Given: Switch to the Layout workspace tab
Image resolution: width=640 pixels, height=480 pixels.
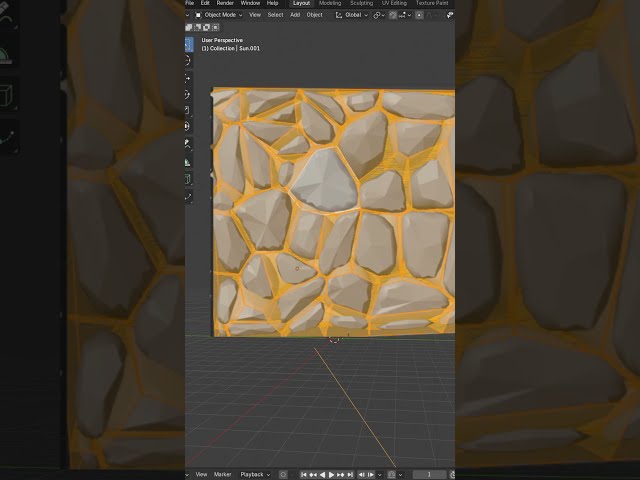Looking at the screenshot, I should [301, 3].
